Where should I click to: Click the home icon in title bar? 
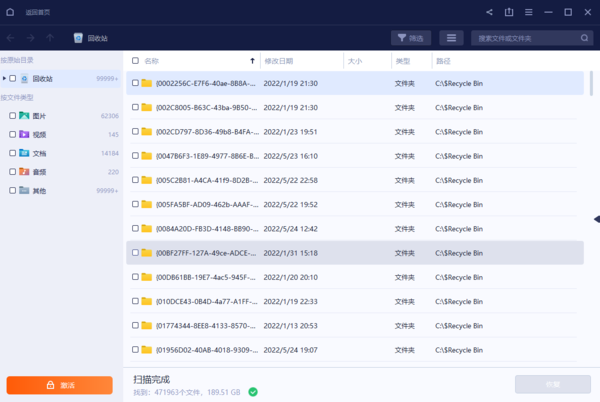click(11, 12)
